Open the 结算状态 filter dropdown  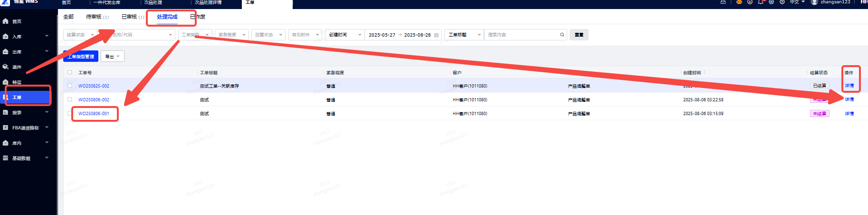coord(80,35)
